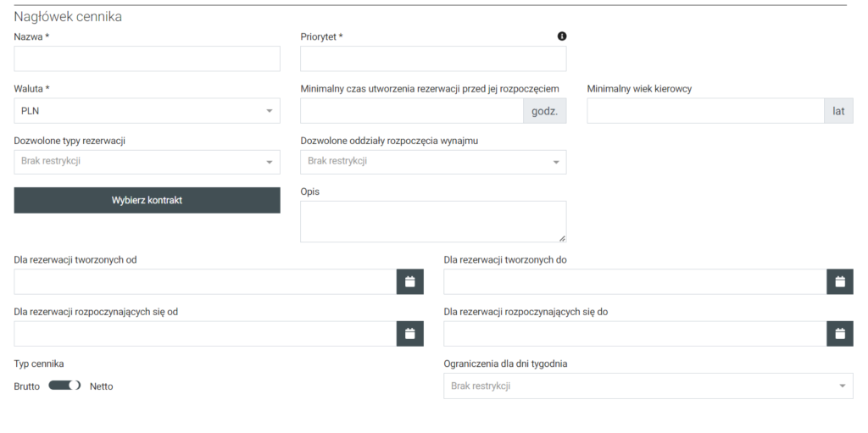The image size is (868, 433).
Task: Open calendar for 'Dla rezerwacji tworzonych od'
Action: click(409, 282)
